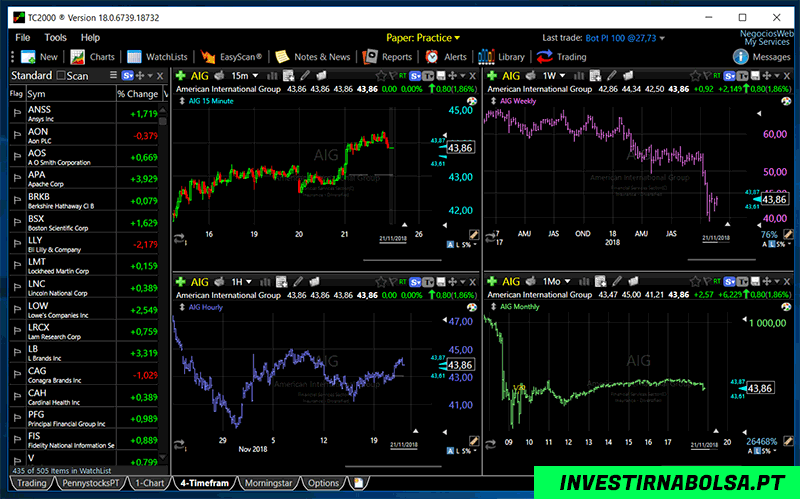Image resolution: width=800 pixels, height=499 pixels.
Task: Switch to the Trading layout tab
Action: click(x=31, y=483)
